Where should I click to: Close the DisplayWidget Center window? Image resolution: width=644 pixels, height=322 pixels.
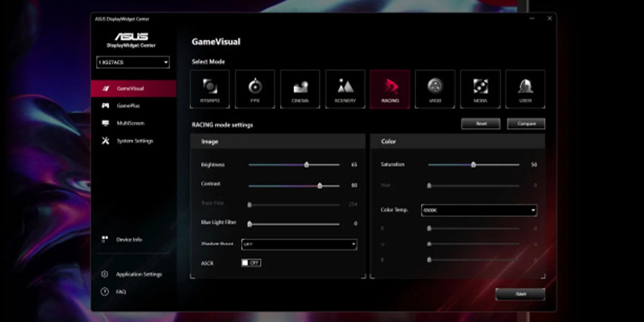click(x=549, y=19)
